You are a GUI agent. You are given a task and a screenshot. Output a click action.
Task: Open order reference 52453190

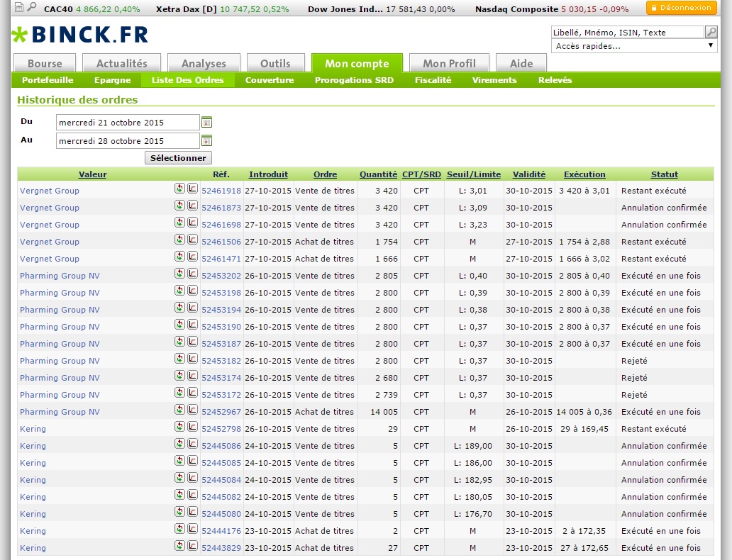221,327
